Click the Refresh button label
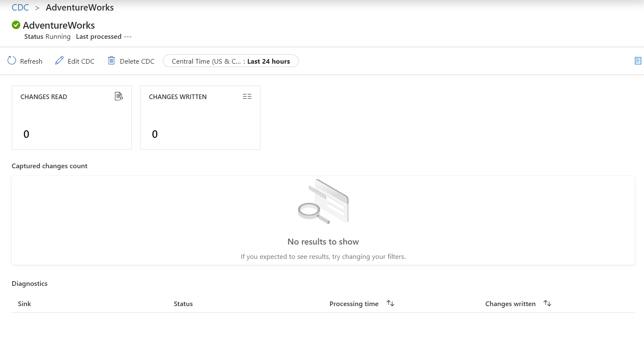This screenshot has height=355, width=644. click(31, 61)
